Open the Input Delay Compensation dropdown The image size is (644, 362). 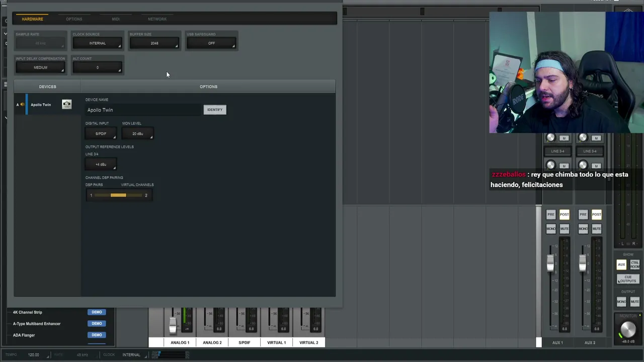coord(40,67)
